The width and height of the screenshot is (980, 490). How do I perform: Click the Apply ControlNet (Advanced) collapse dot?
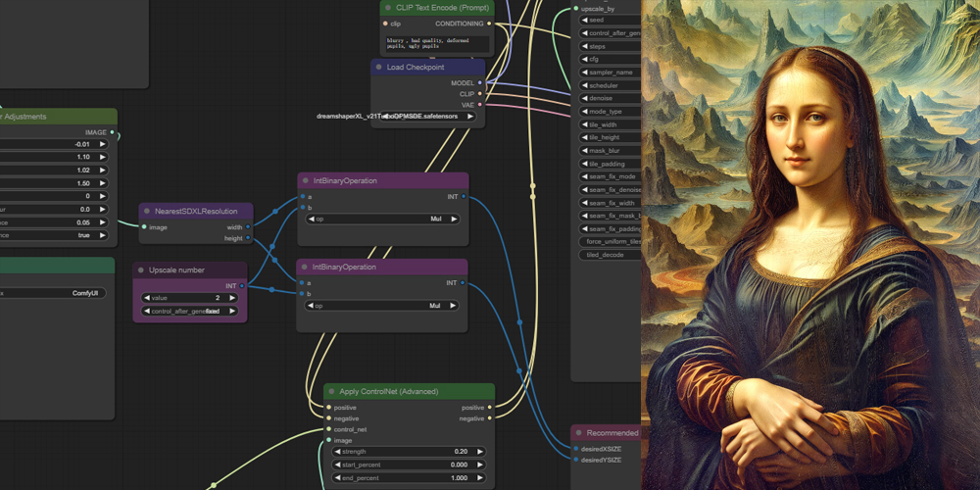coord(332,392)
